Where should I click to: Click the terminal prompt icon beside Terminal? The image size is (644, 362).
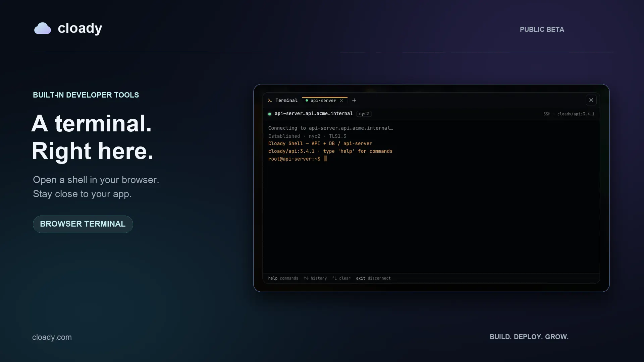tap(270, 101)
